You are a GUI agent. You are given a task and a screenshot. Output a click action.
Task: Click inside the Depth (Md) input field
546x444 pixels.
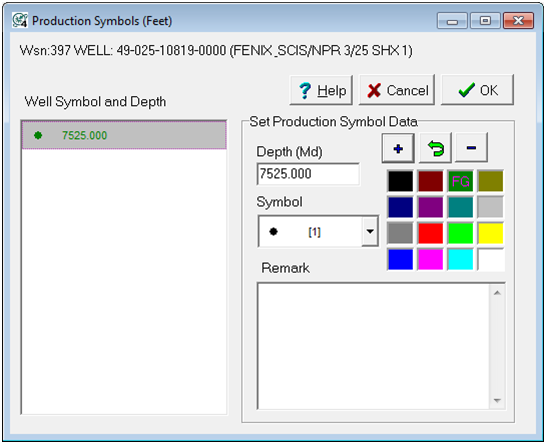click(x=308, y=174)
